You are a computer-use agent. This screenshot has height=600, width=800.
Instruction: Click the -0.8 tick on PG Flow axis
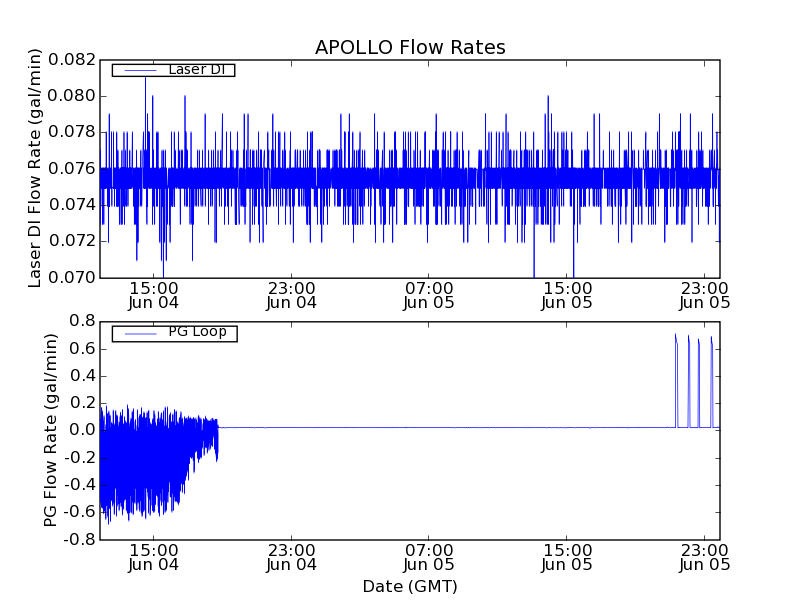pos(80,539)
